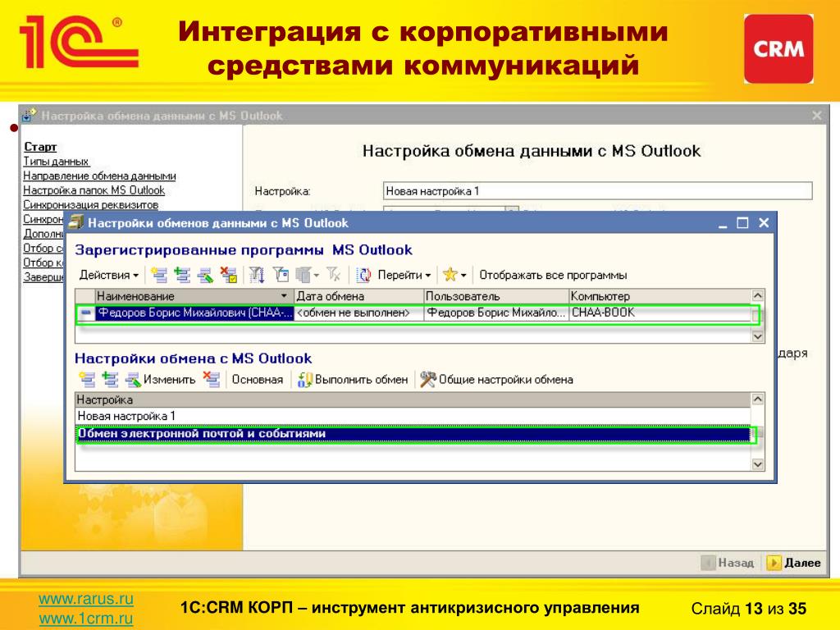This screenshot has height=630, width=840.
Task: Click refresh list icon beside Перейти
Action: (x=363, y=275)
